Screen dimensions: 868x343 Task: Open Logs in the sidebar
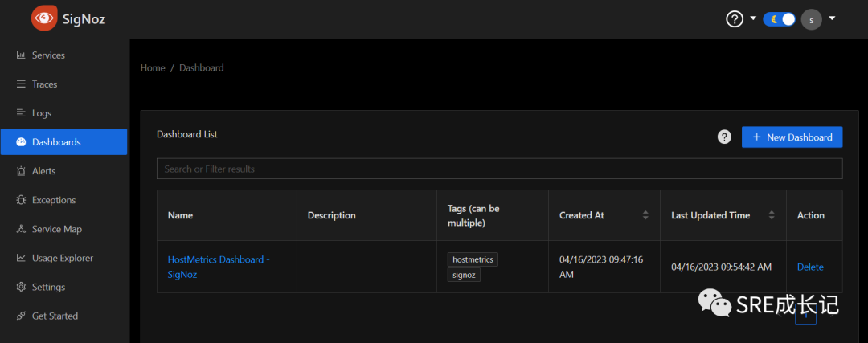(64, 112)
